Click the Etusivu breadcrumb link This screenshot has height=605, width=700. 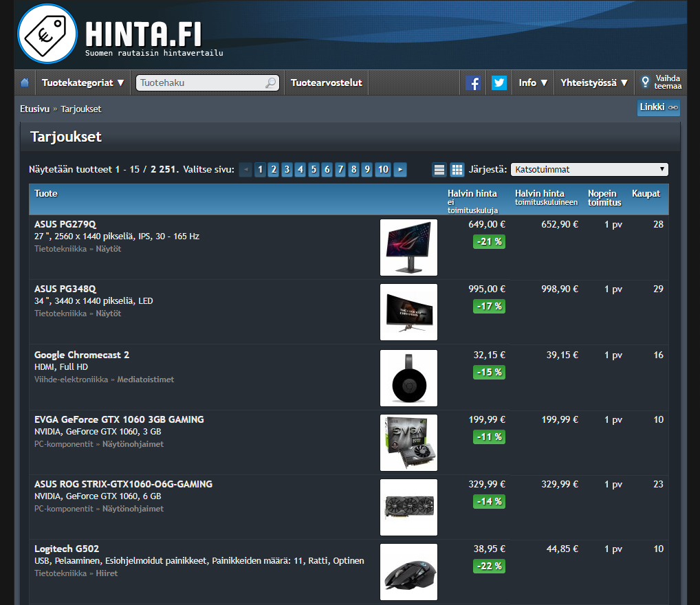click(x=35, y=109)
